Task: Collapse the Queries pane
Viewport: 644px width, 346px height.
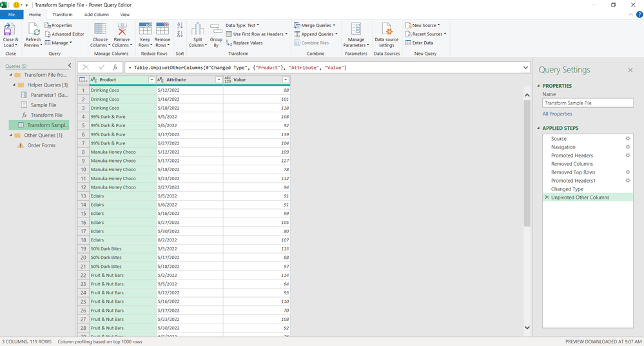Action: click(x=70, y=66)
